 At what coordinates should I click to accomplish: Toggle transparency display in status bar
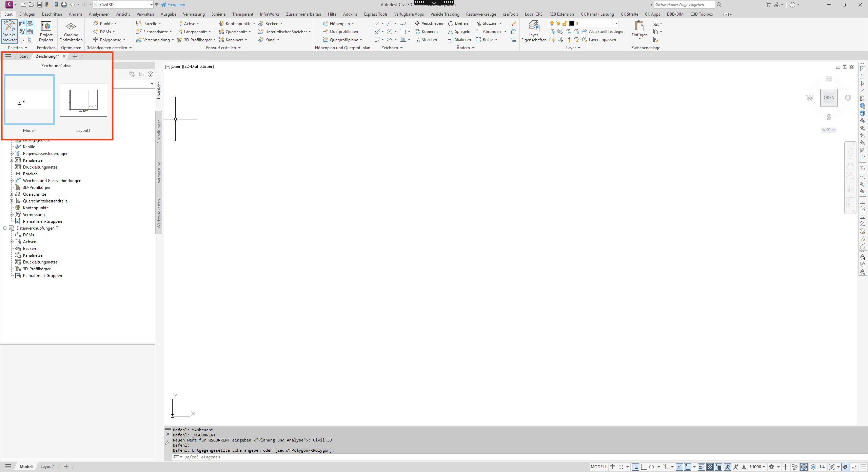pyautogui.click(x=710, y=467)
